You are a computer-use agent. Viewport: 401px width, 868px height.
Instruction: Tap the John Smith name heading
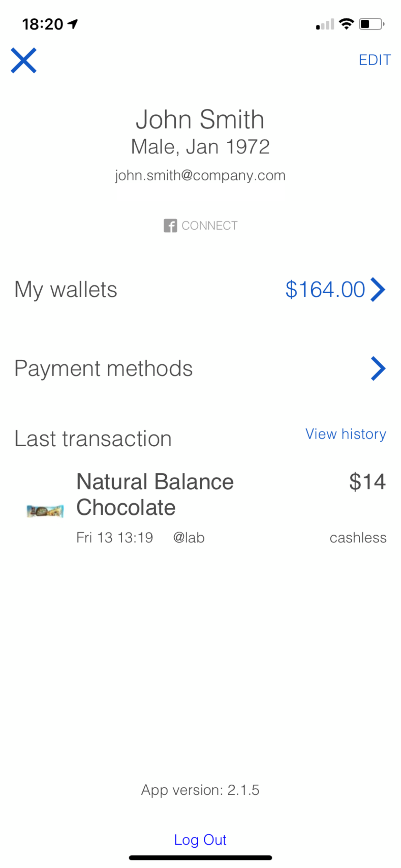pos(200,119)
